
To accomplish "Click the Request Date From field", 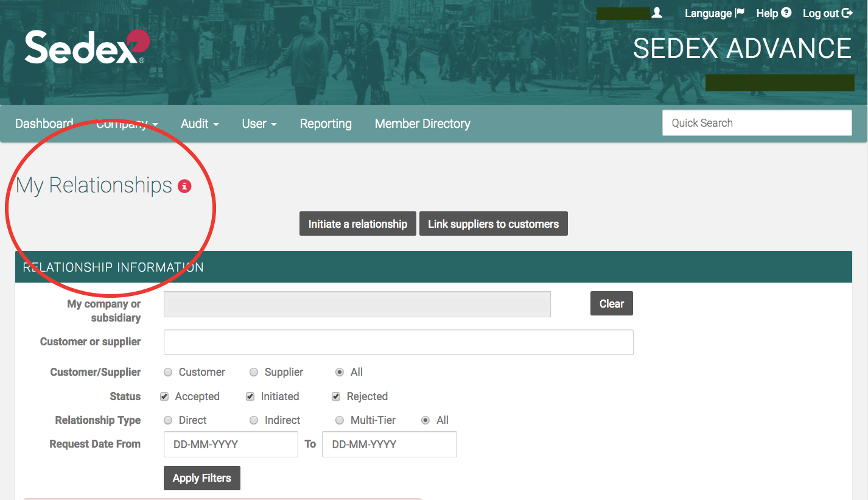I will (x=231, y=444).
